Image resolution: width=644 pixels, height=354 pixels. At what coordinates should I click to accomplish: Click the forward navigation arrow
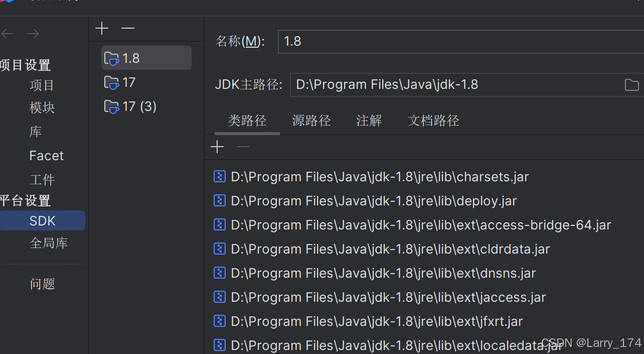click(33, 33)
